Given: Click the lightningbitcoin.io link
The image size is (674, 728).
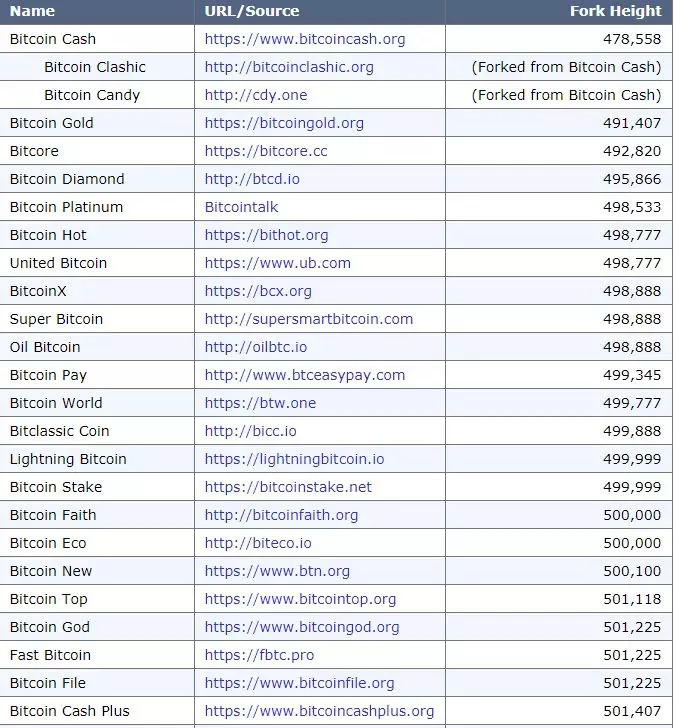Looking at the screenshot, I should (x=294, y=459).
